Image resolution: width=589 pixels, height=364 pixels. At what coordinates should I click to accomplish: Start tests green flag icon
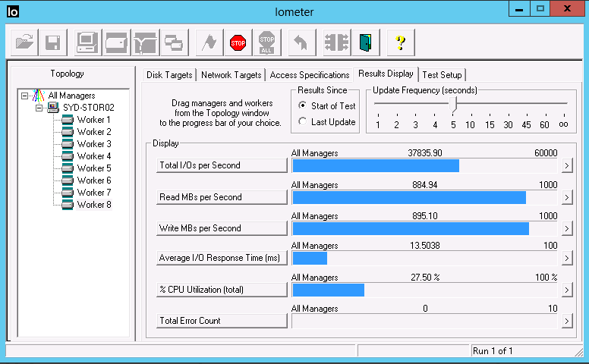(x=209, y=42)
